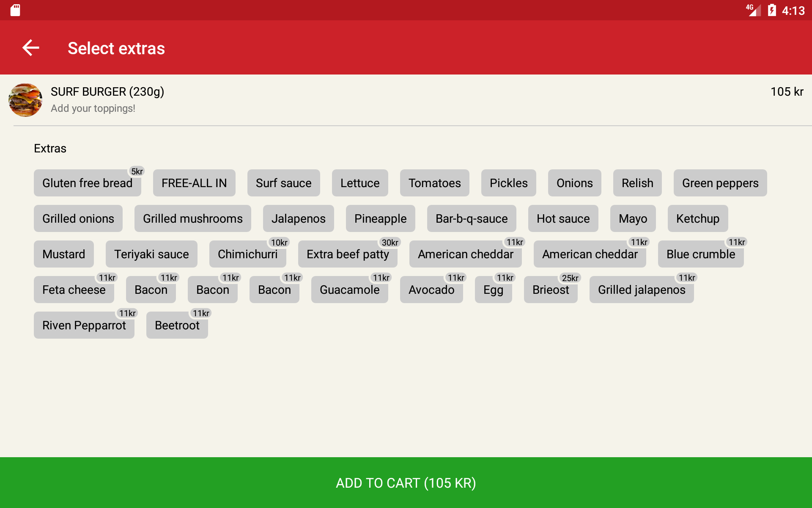Toggle the Gluten free bread extra
This screenshot has height=508, width=812.
coord(87,183)
